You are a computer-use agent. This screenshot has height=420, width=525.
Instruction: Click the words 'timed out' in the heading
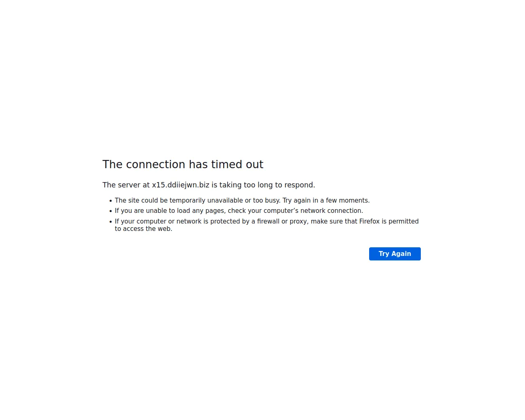pyautogui.click(x=237, y=164)
